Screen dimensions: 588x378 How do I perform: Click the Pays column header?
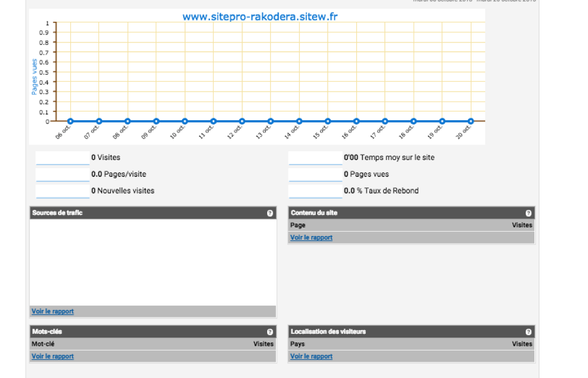(298, 344)
